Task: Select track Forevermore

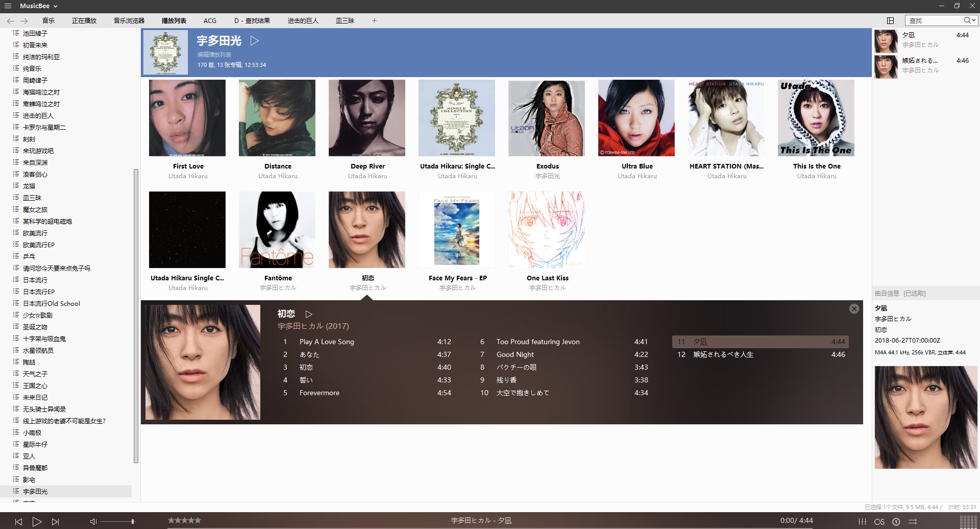Action: (x=367, y=393)
